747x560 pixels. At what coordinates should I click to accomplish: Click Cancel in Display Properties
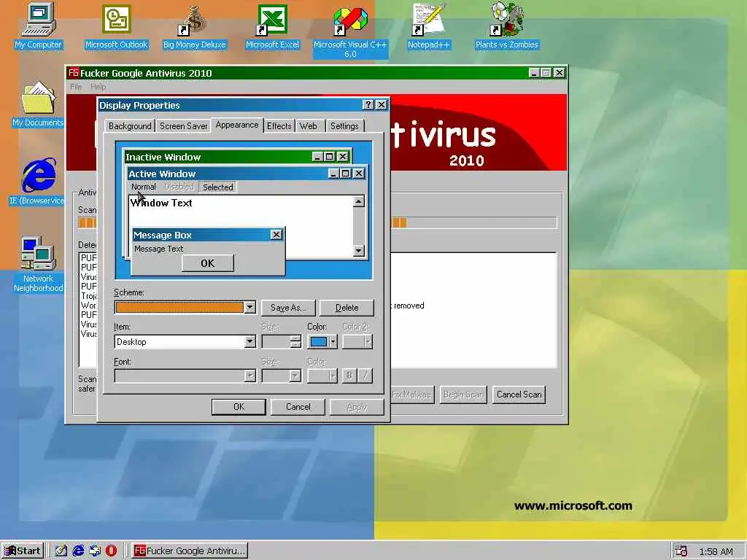298,407
